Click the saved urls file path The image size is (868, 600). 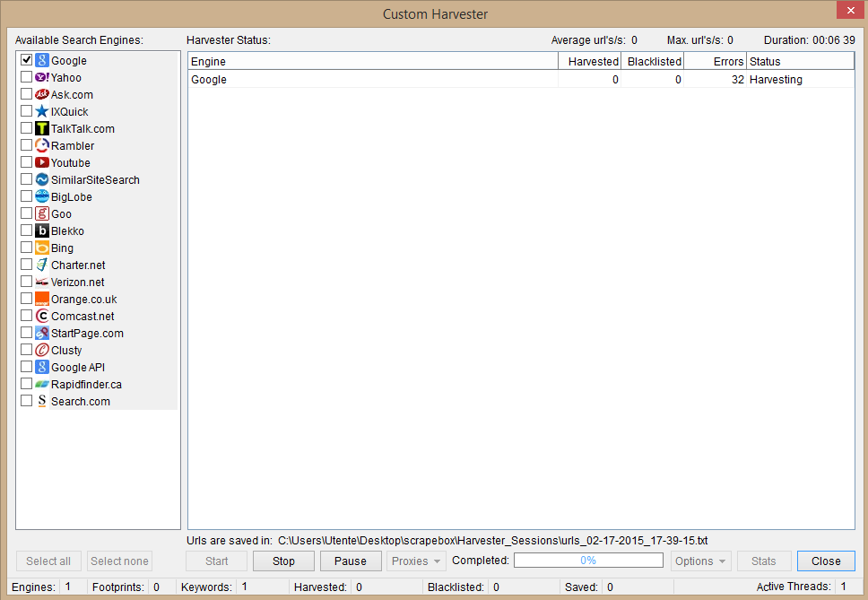(492, 541)
